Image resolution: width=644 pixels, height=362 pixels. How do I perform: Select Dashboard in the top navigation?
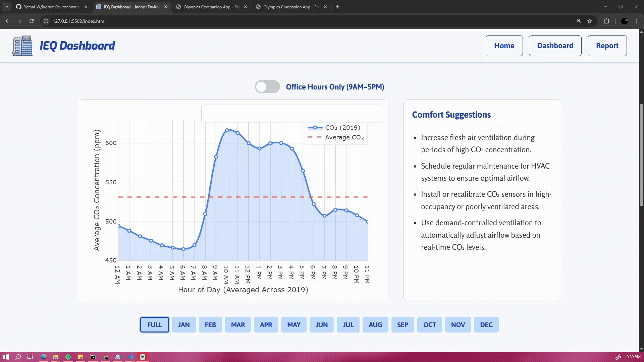click(555, 46)
